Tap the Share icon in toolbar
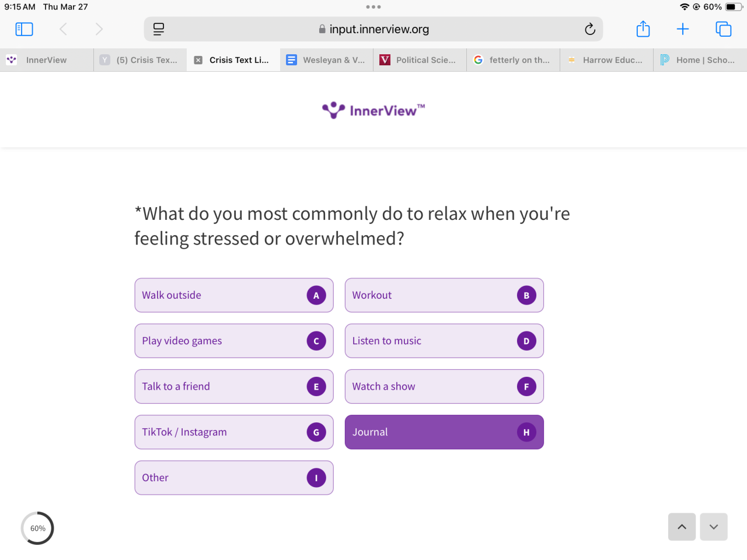This screenshot has width=747, height=560. [643, 29]
